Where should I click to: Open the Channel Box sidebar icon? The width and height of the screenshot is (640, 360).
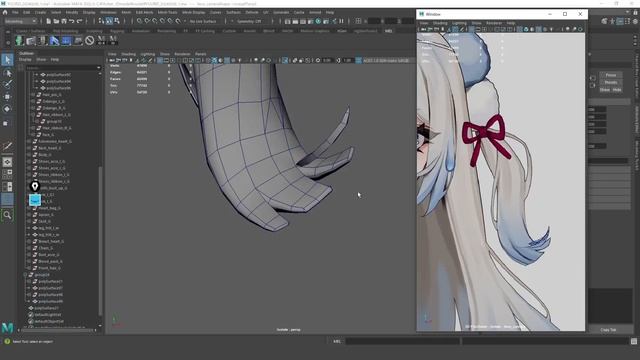636,21
